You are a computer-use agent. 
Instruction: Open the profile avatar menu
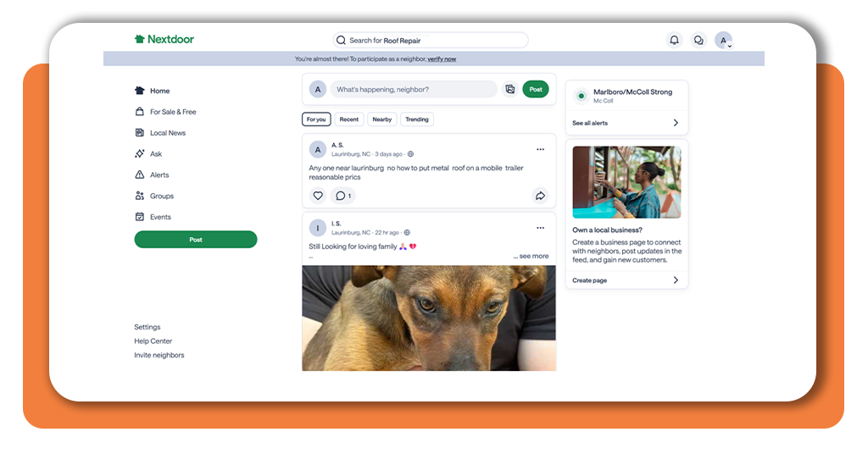pos(724,41)
